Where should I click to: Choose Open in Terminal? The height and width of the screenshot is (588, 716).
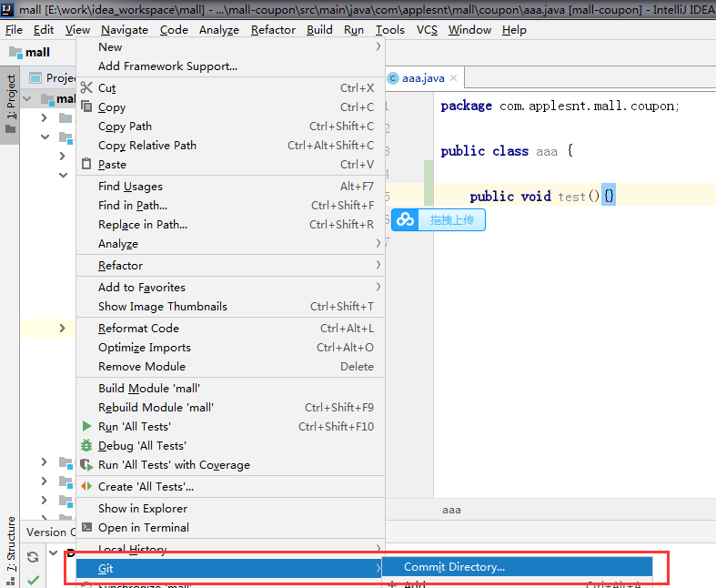point(230,528)
